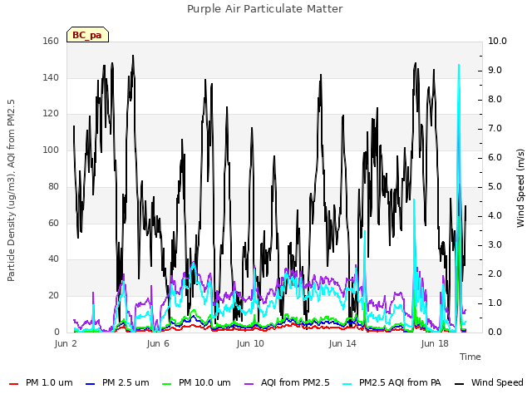Click the blue PM 2.5 um legend swatch

click(90, 383)
